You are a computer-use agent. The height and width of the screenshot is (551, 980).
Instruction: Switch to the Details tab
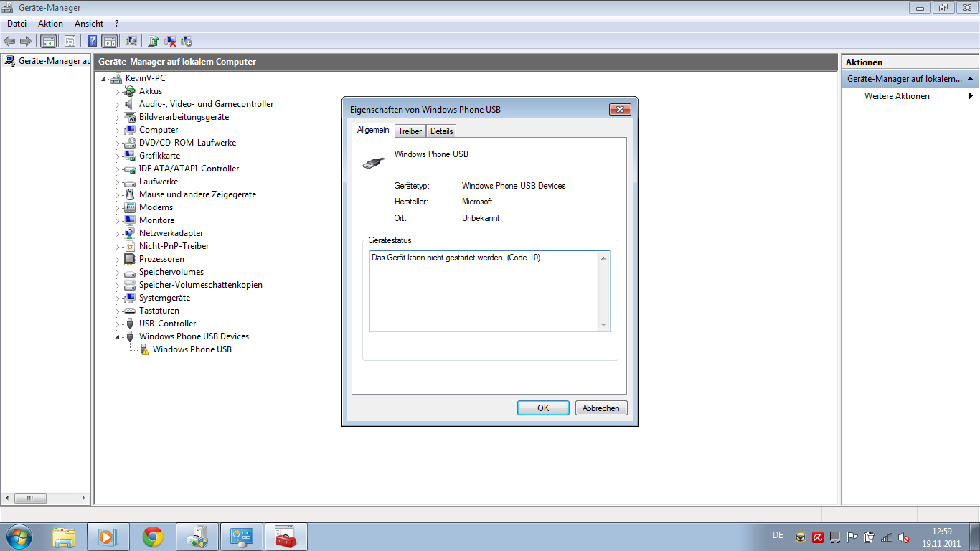[x=441, y=131]
